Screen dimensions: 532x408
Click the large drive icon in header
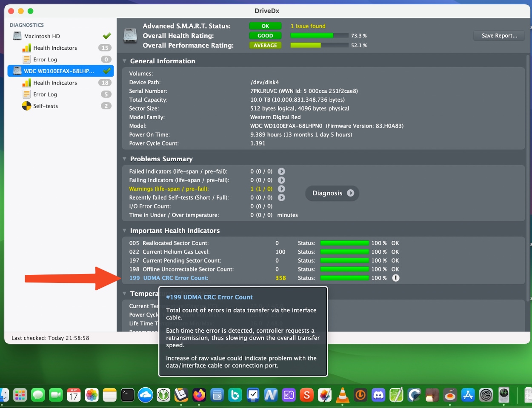[130, 36]
